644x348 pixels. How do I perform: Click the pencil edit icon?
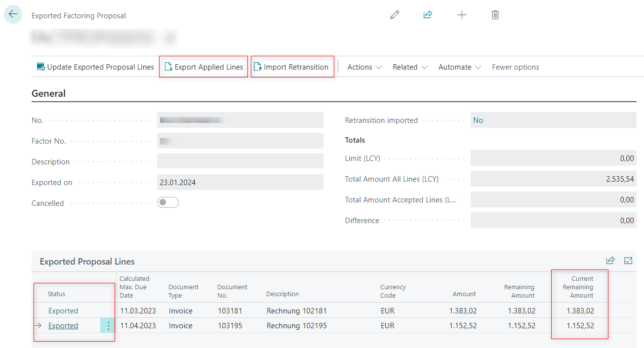pos(394,15)
